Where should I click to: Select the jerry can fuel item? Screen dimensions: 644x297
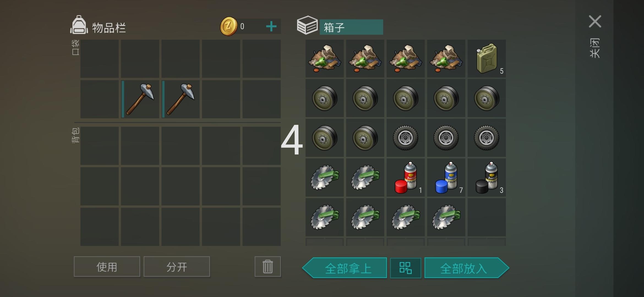coord(487,59)
